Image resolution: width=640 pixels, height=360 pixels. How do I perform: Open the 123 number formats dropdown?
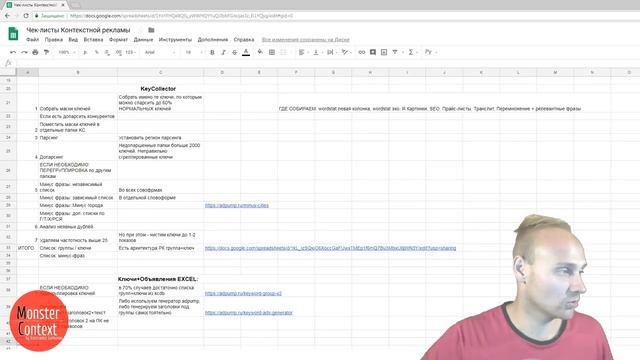coord(131,52)
